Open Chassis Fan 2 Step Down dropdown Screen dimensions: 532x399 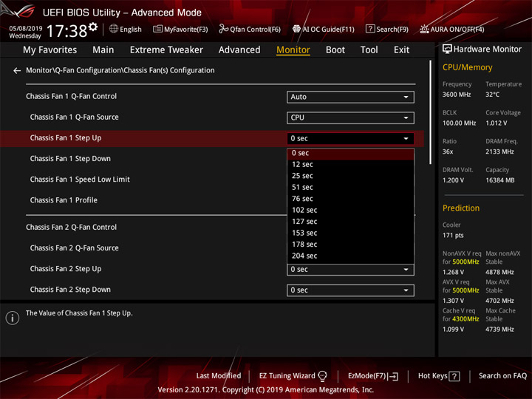tap(350, 290)
